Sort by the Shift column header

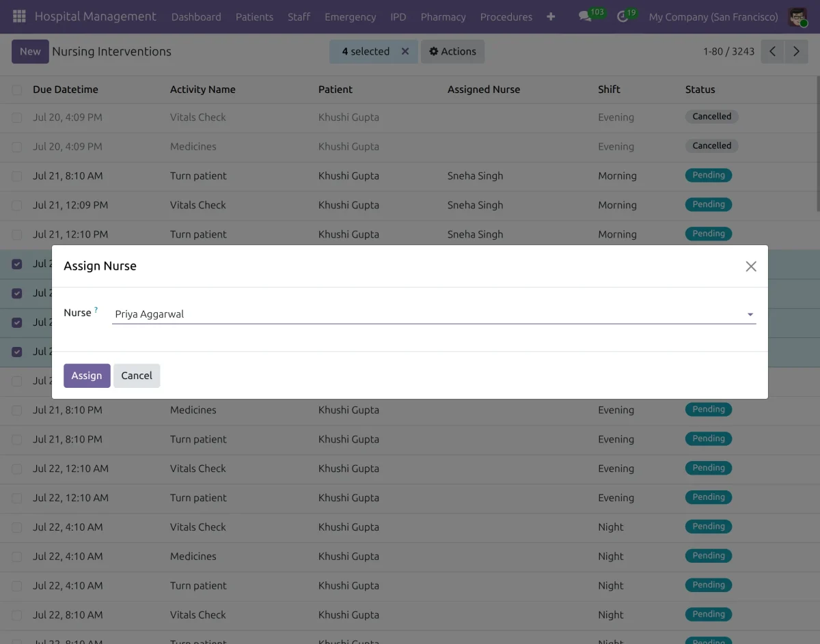609,89
